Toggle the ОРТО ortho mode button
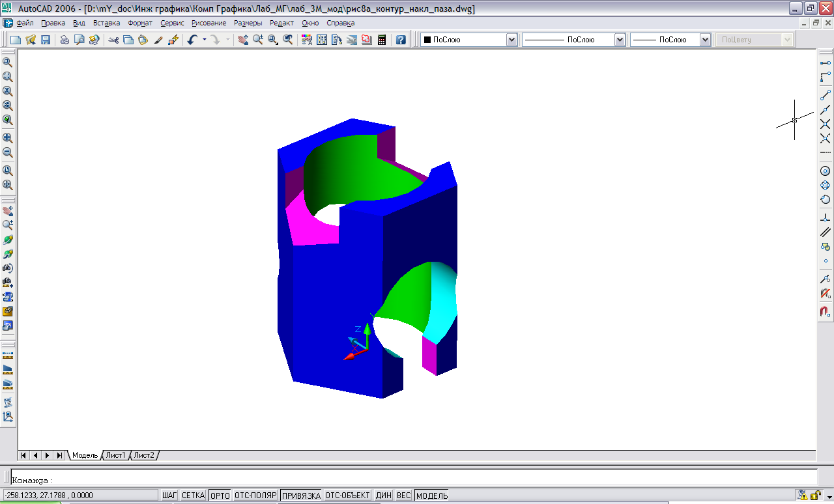The width and height of the screenshot is (834, 504). (220, 496)
